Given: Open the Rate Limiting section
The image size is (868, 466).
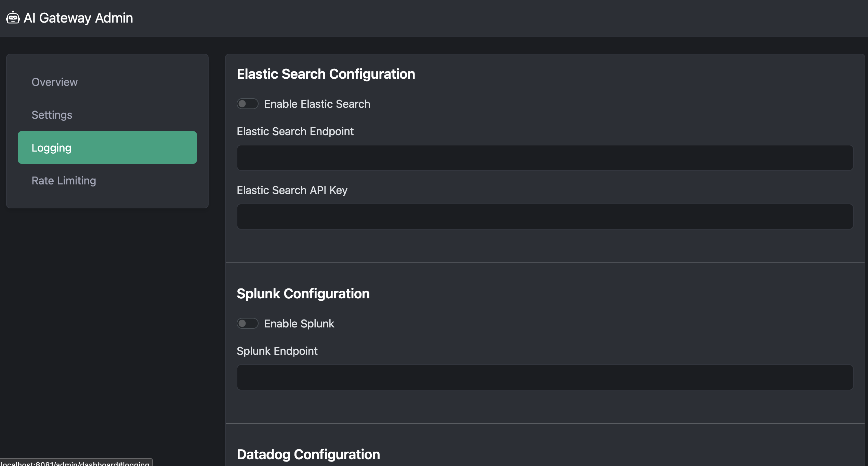Looking at the screenshot, I should (64, 181).
